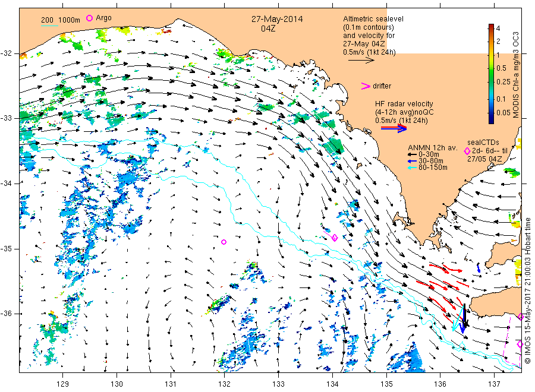Click the 'sealCTDs' legend heading
The height and width of the screenshot is (392, 535).
point(483,143)
